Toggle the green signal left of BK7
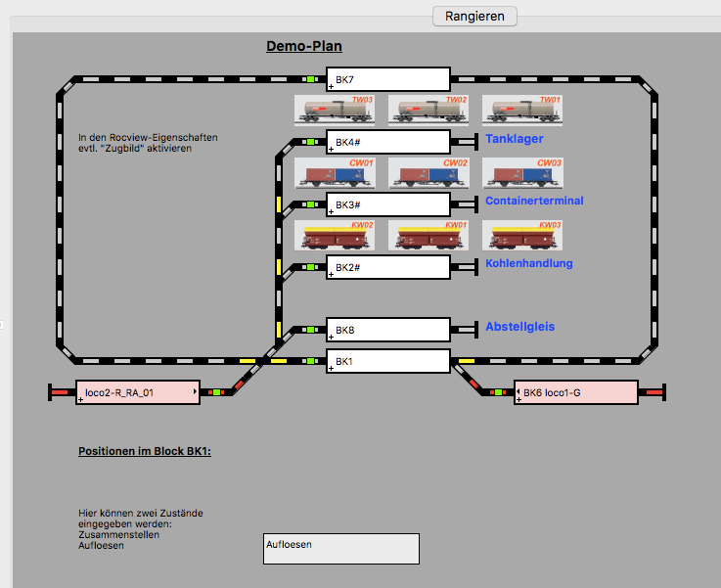The width and height of the screenshot is (721, 588). [310, 79]
